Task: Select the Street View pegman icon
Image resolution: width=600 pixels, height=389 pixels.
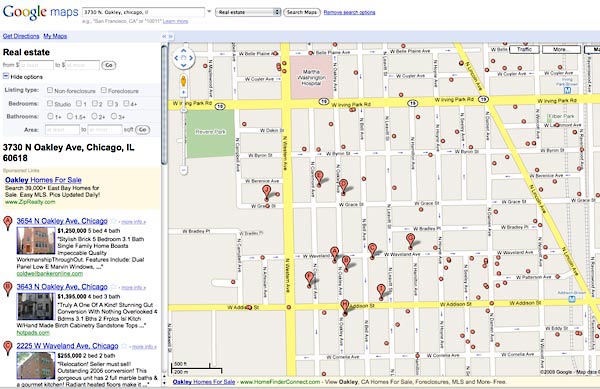Action: (183, 81)
